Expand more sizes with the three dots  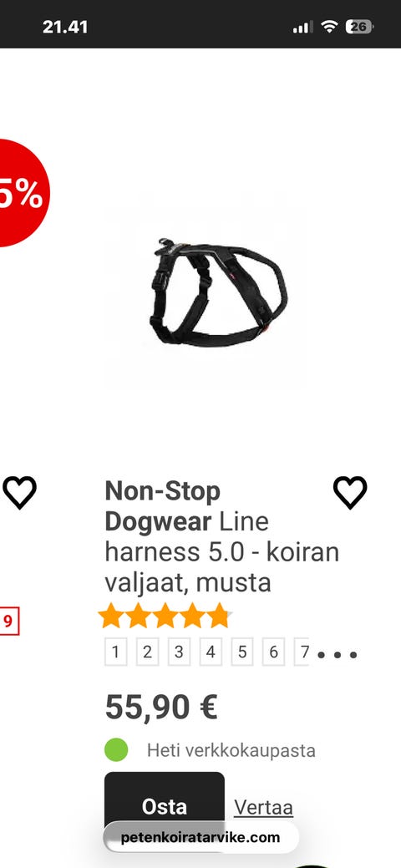338,655
